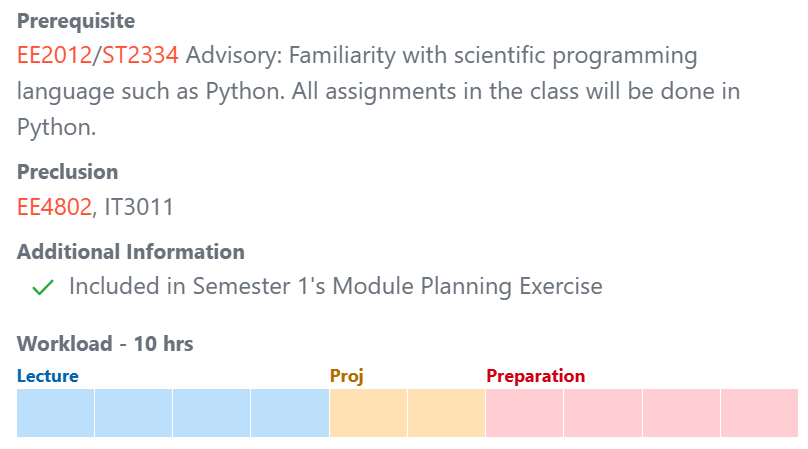808x449 pixels.
Task: Open the ST2334 prerequisite module link
Action: tap(140, 55)
